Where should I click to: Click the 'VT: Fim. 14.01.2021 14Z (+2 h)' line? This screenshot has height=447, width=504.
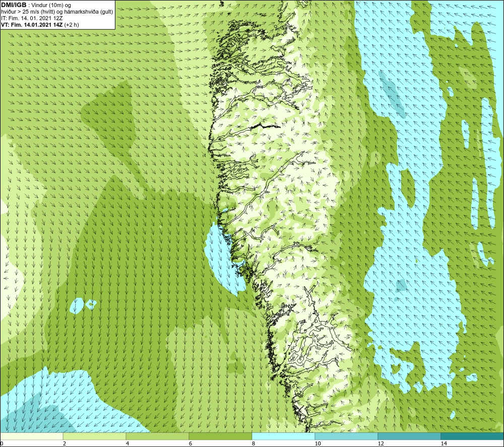(x=40, y=25)
